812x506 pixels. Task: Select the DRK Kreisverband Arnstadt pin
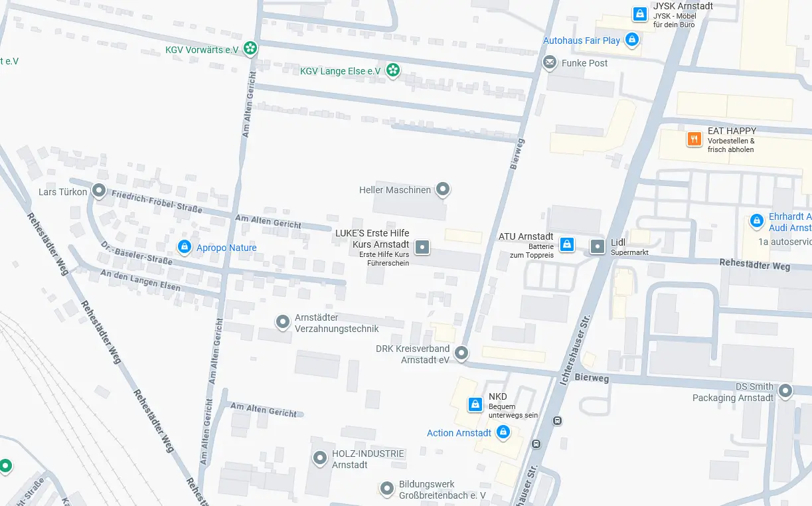(x=461, y=353)
